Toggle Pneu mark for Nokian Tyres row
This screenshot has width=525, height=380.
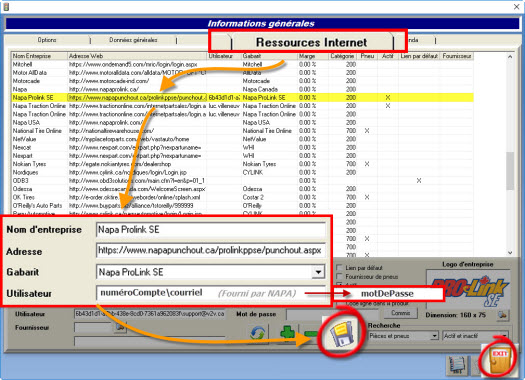point(367,164)
